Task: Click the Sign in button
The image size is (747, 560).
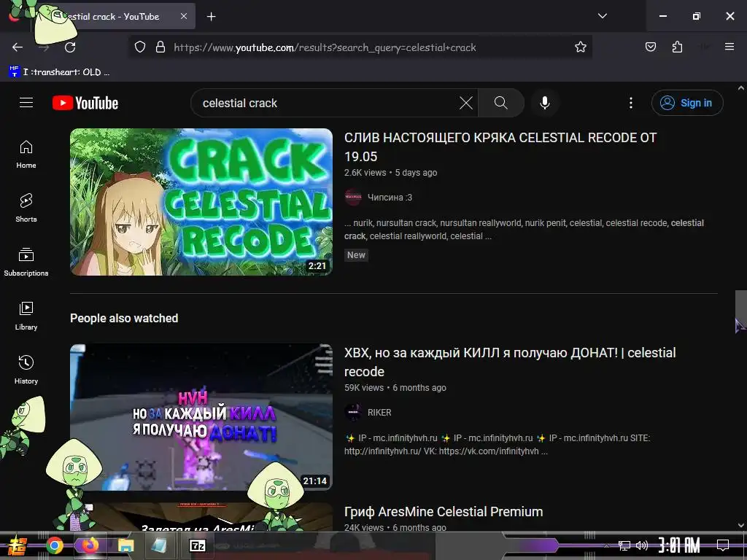Action: (687, 103)
